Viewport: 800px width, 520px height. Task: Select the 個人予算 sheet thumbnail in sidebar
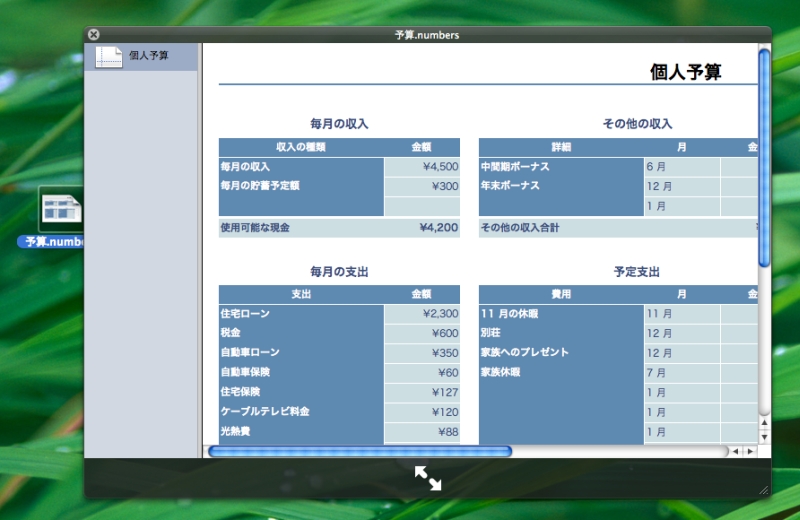140,56
